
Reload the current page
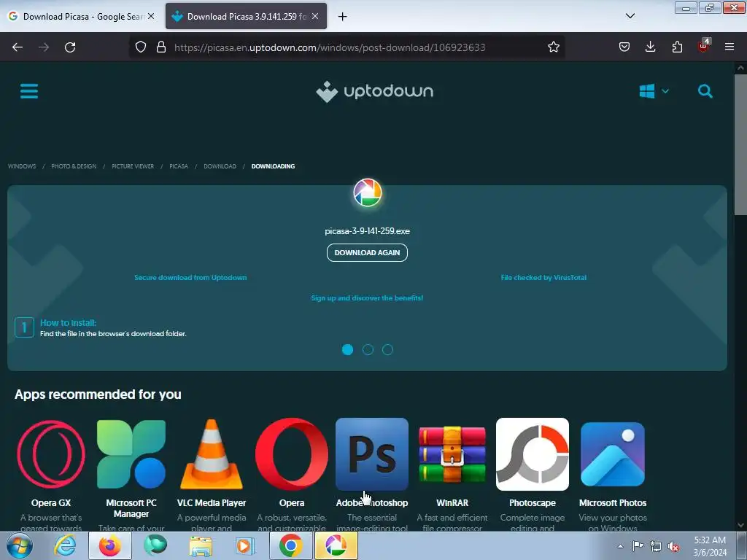(70, 47)
